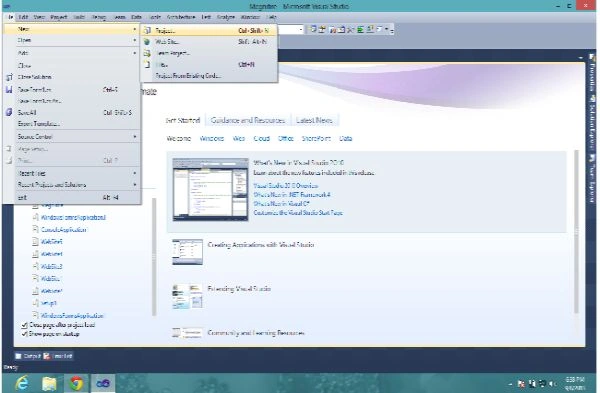Image resolution: width=600 pixels, height=393 pixels.
Task: Open the View menu
Action: click(x=39, y=17)
